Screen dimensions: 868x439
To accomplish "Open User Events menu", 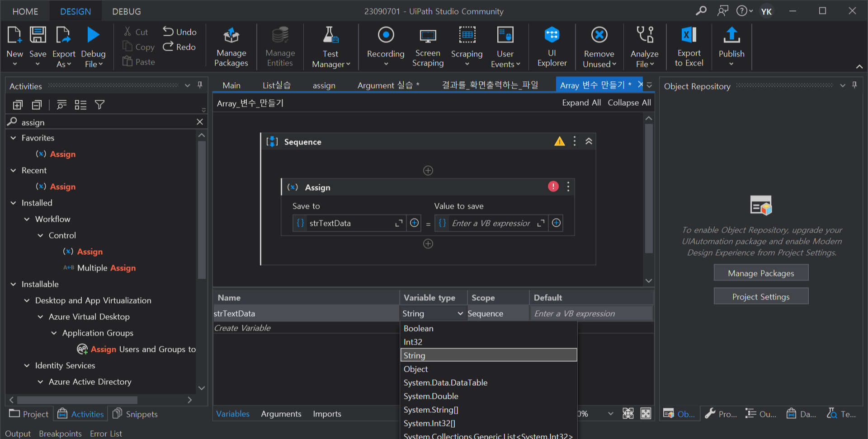I will [505, 47].
